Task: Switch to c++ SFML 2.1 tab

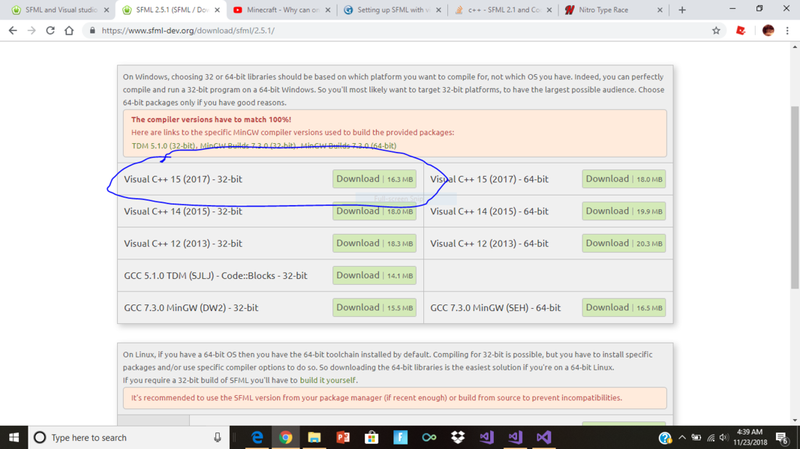Action: coord(503,10)
